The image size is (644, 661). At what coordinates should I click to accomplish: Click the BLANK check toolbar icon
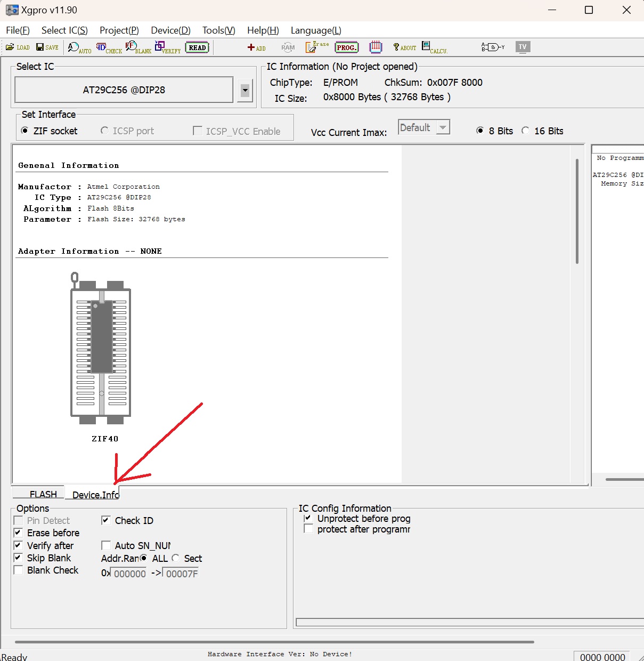(138, 48)
